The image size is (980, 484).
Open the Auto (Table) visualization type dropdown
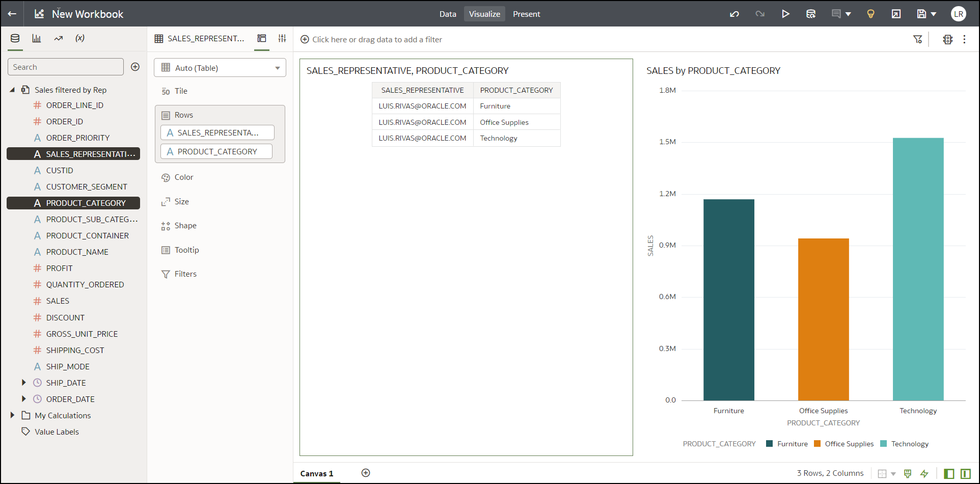[x=220, y=67]
